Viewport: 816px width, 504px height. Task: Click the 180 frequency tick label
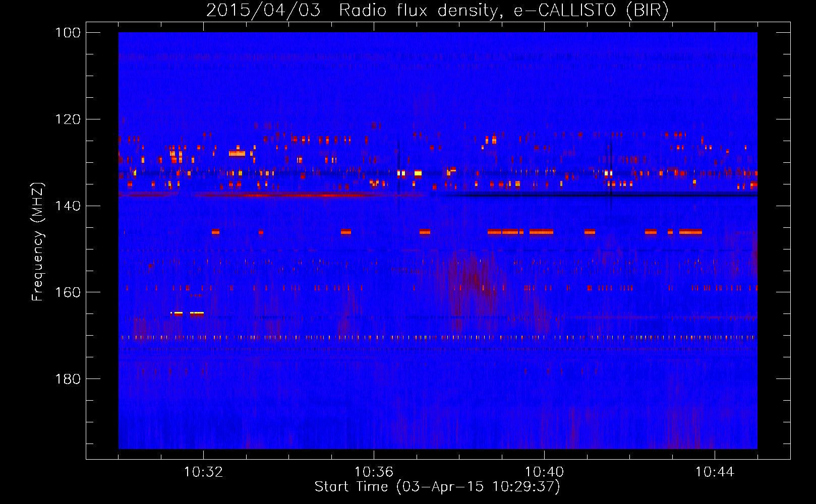click(x=68, y=379)
